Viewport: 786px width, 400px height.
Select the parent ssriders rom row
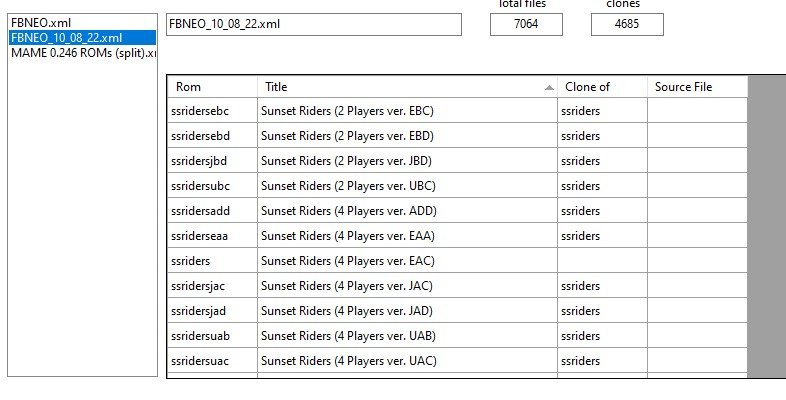[457, 261]
